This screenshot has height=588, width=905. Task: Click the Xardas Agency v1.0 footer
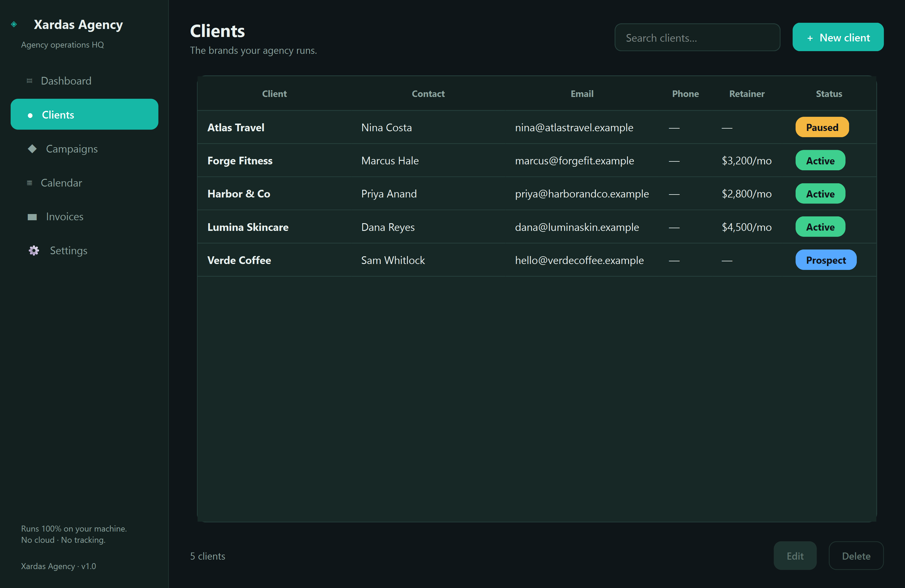[x=59, y=566]
